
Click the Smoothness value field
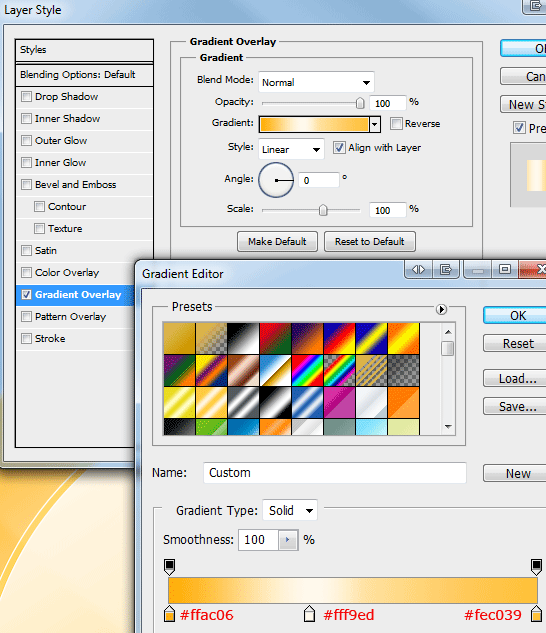pyautogui.click(x=258, y=540)
